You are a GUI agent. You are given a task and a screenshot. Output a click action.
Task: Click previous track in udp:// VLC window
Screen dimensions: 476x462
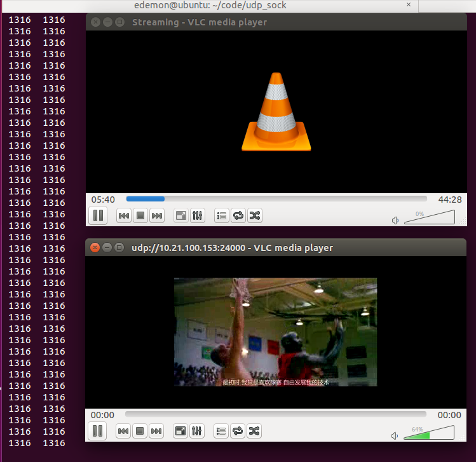click(x=123, y=431)
